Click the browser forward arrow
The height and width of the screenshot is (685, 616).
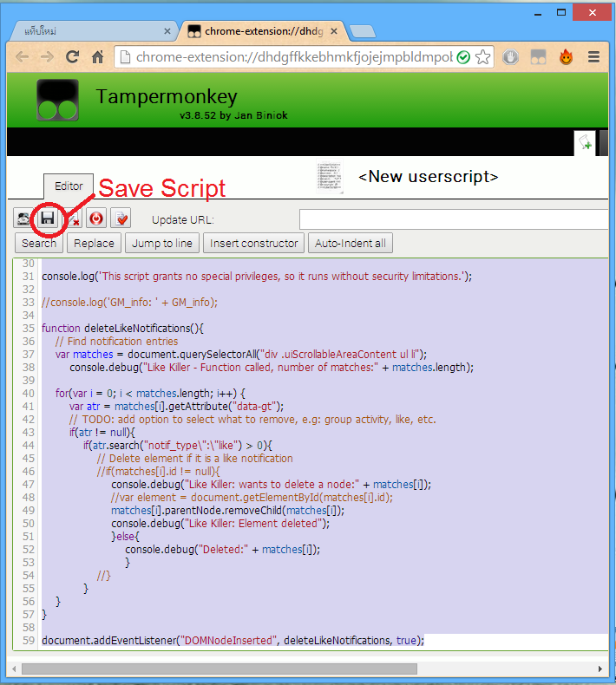(x=47, y=56)
